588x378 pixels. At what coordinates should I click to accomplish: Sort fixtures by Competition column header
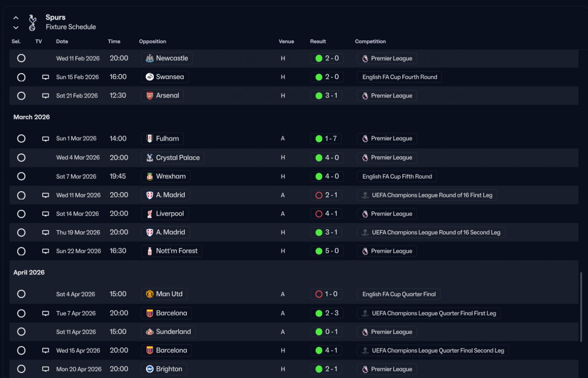370,41
